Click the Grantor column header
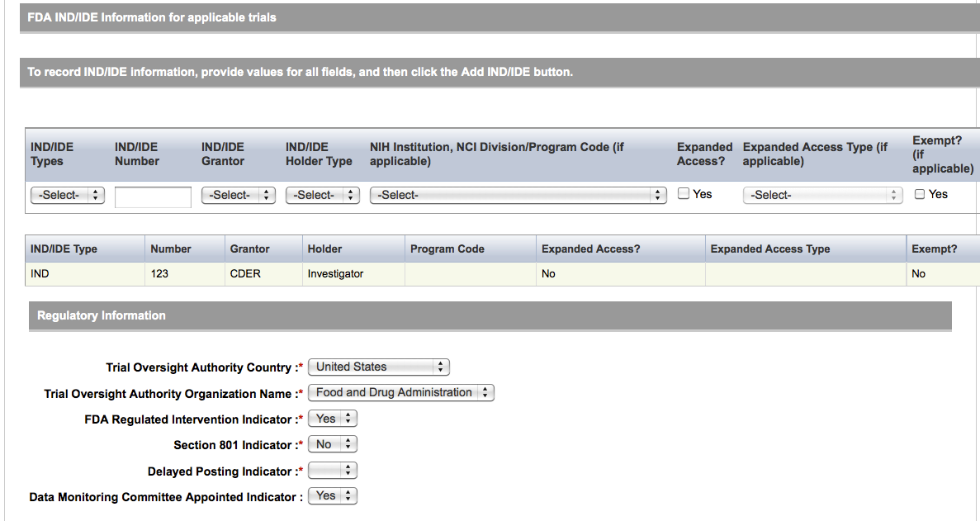Image resolution: width=980 pixels, height=521 pixels. tap(263, 249)
